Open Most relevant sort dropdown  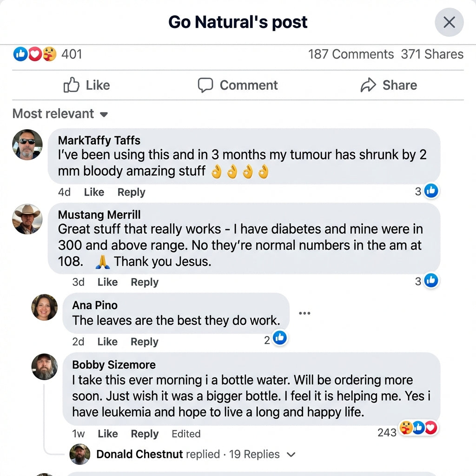coord(60,114)
